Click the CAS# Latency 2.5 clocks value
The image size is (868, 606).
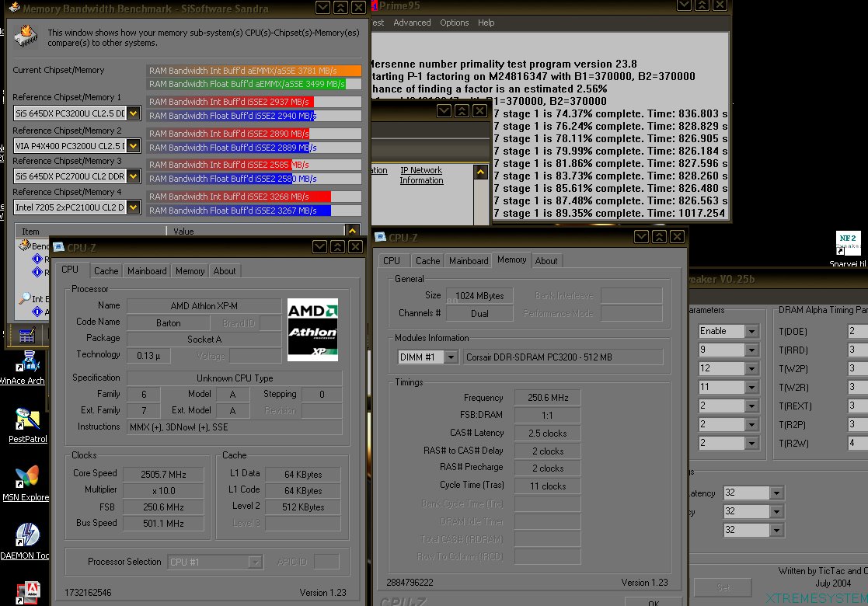coord(548,433)
